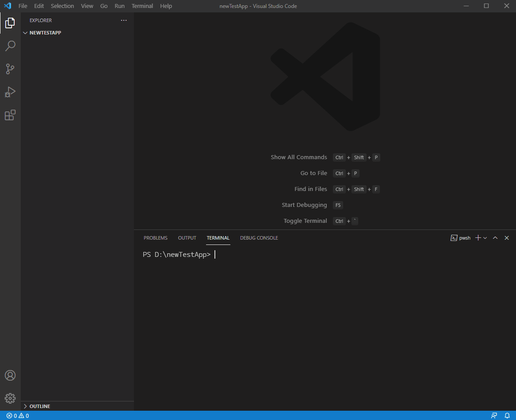
Task: Expand the OUTLINE section
Action: coord(25,406)
